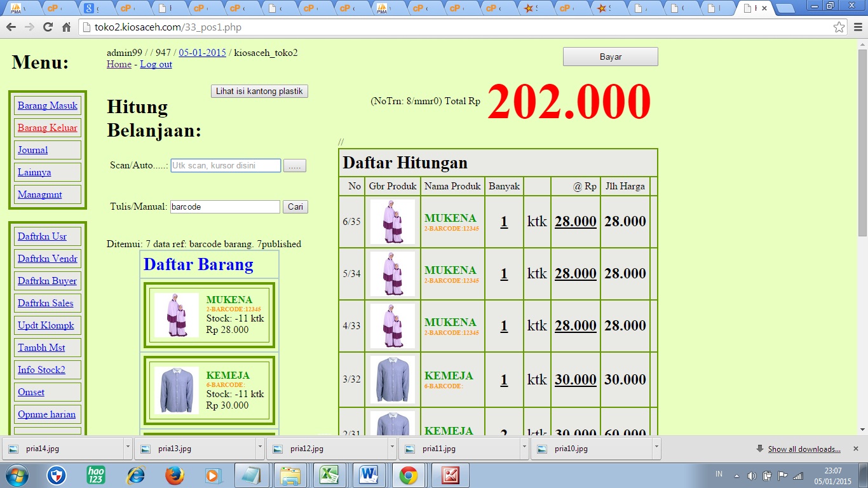Launch Firefox from the taskbar
Image resolution: width=868 pixels, height=488 pixels.
[174, 475]
